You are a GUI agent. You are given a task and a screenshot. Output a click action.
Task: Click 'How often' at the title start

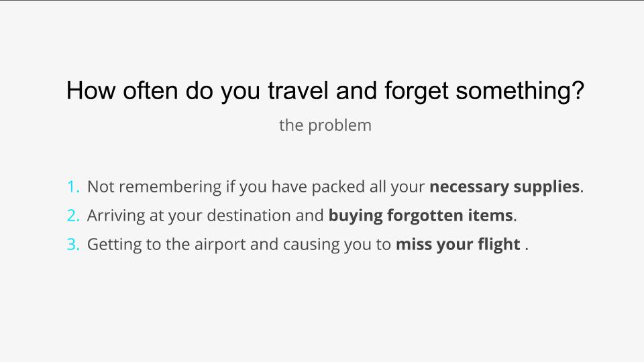pos(122,90)
